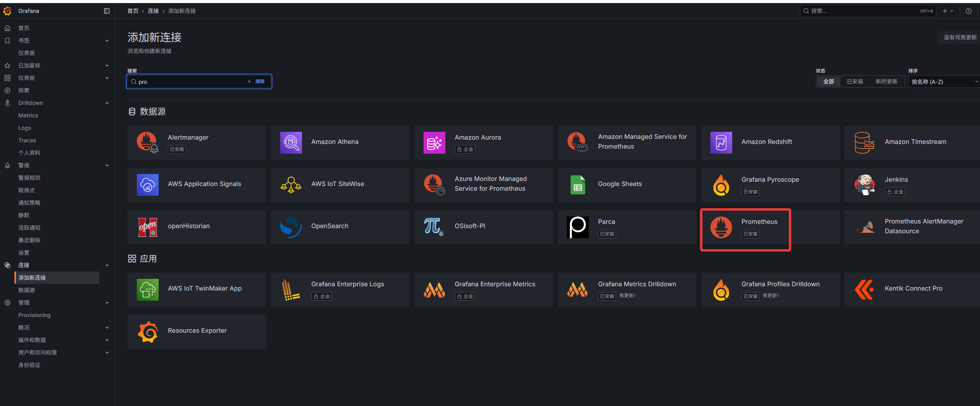This screenshot has width=980, height=406.
Task: Open 首页 in the sidebar
Action: (24, 28)
